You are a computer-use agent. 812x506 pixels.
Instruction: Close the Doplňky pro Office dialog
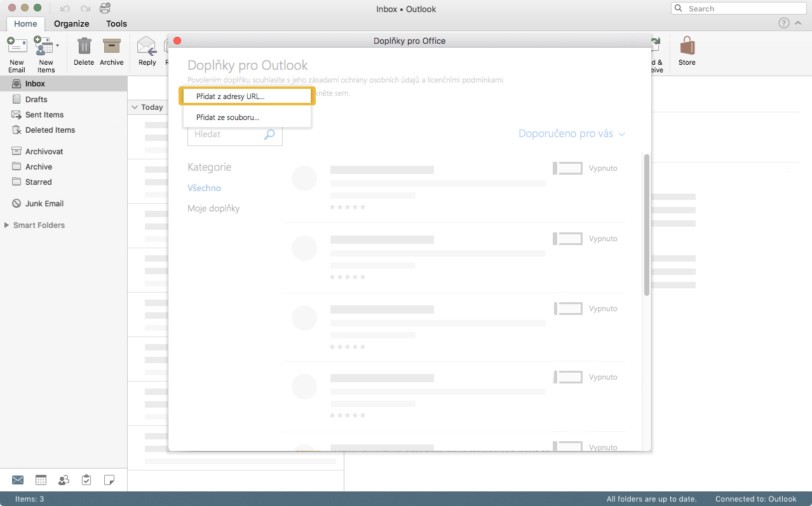tap(177, 41)
